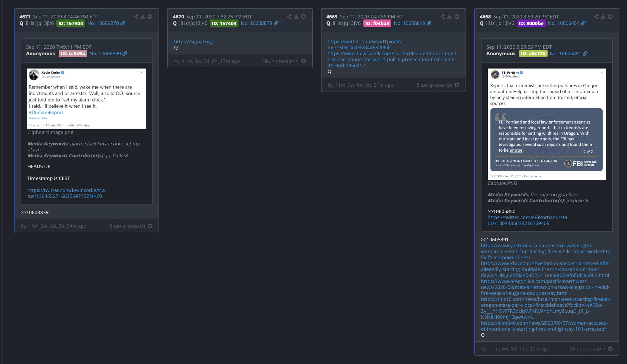Click download icon on post 4669
The height and width of the screenshot is (364, 627).
click(450, 17)
